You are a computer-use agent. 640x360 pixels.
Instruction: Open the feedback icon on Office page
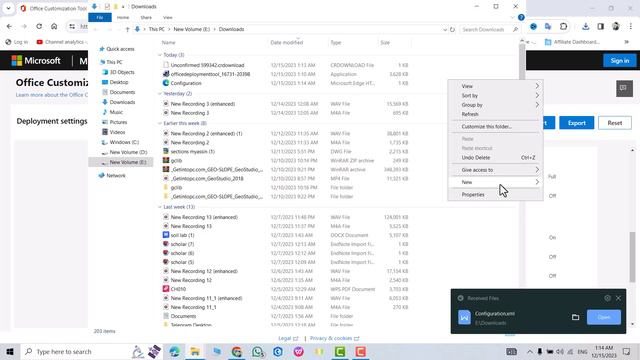[x=624, y=88]
